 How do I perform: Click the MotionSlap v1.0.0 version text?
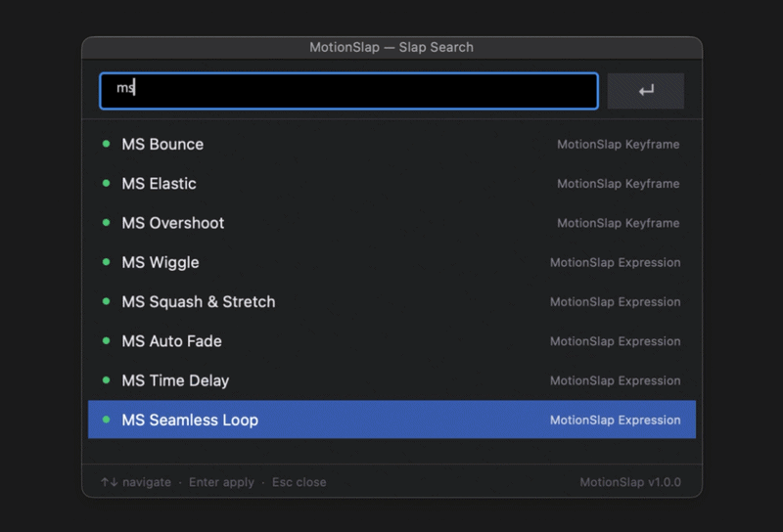click(630, 482)
